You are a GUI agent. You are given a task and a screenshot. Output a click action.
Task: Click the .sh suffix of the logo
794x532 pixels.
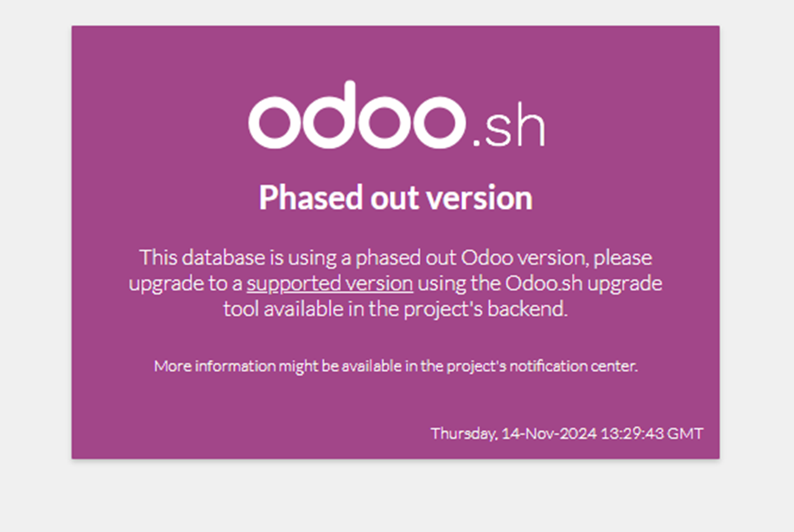(508, 126)
